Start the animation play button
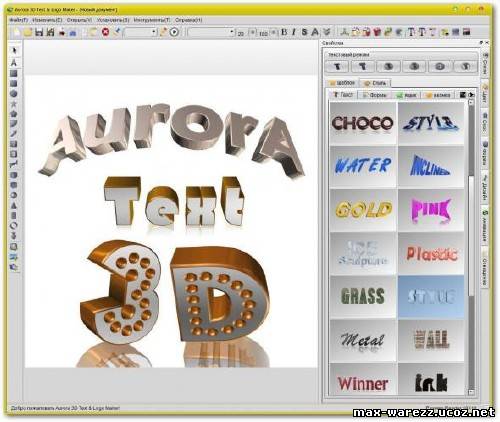500x422 pixels. 174,32
